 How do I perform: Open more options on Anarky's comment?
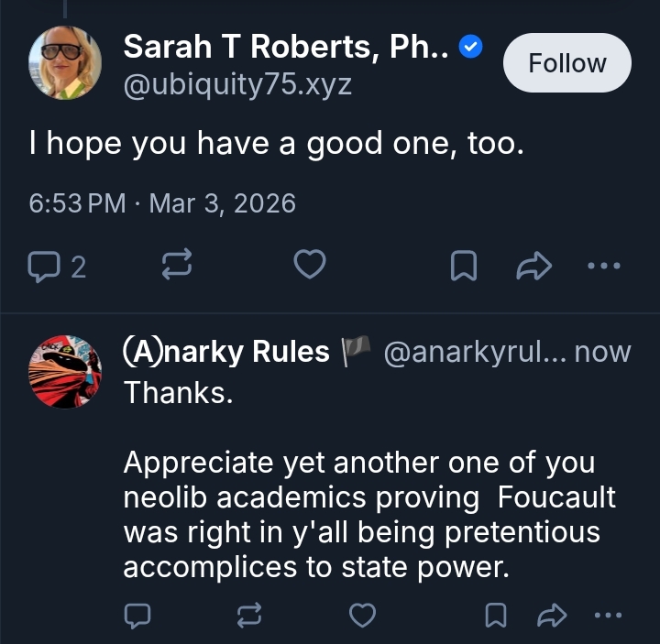(608, 617)
